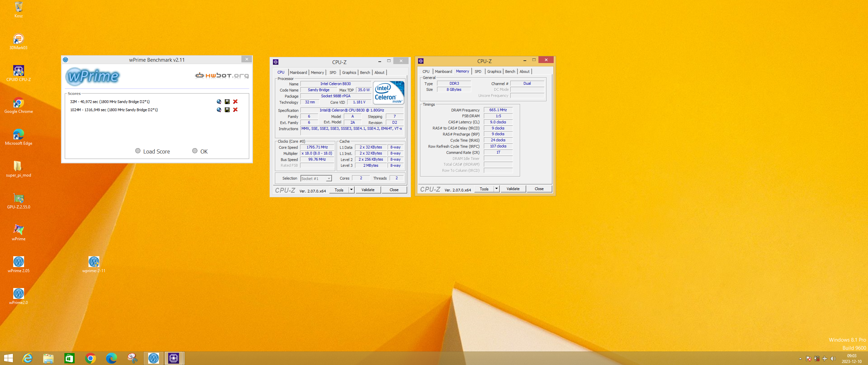Viewport: 868px width, 365px height.
Task: Open Bench tab in right CPU-Z window
Action: [x=510, y=72]
